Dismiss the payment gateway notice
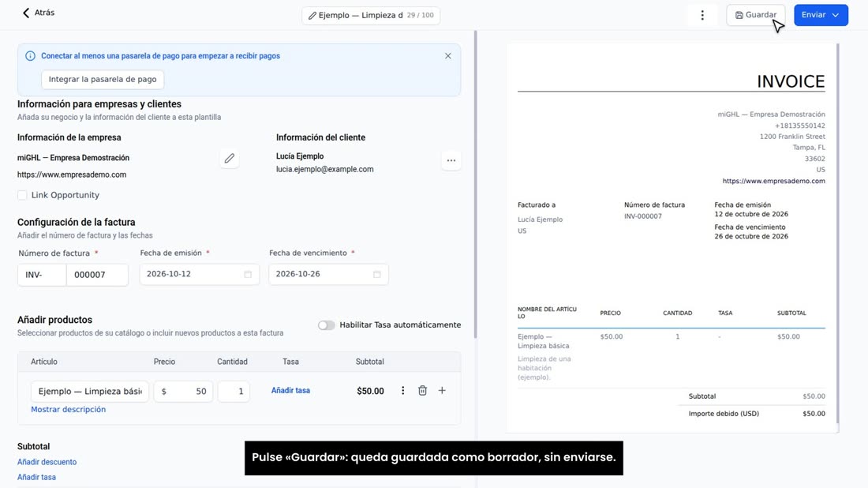 click(448, 56)
